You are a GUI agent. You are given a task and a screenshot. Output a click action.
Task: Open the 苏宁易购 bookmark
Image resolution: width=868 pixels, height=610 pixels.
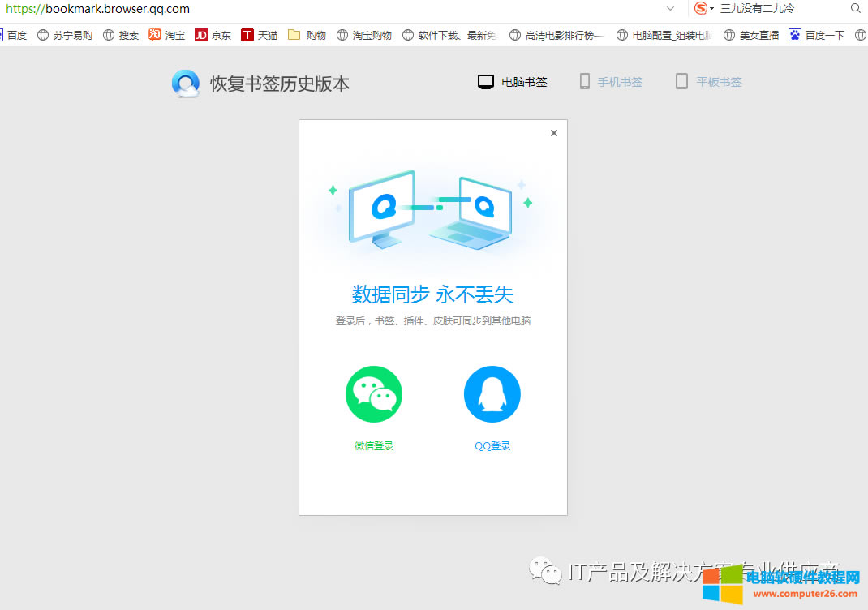pos(65,36)
